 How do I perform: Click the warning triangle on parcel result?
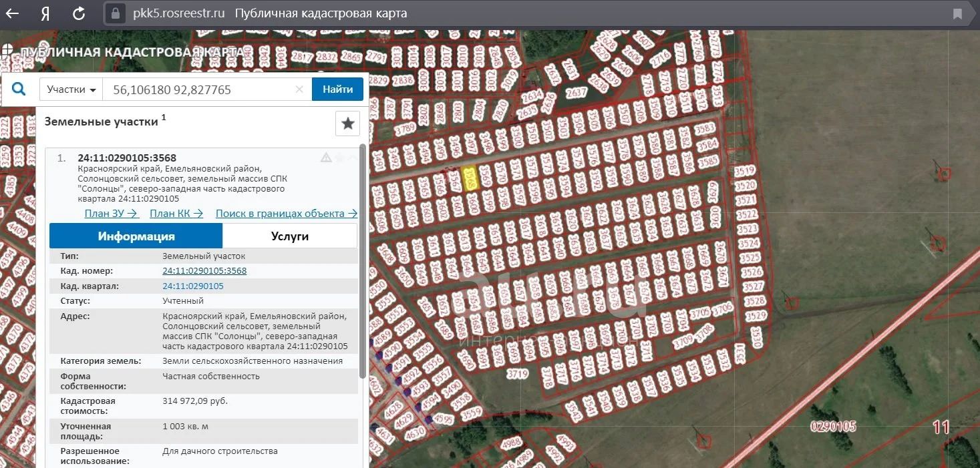pos(326,158)
